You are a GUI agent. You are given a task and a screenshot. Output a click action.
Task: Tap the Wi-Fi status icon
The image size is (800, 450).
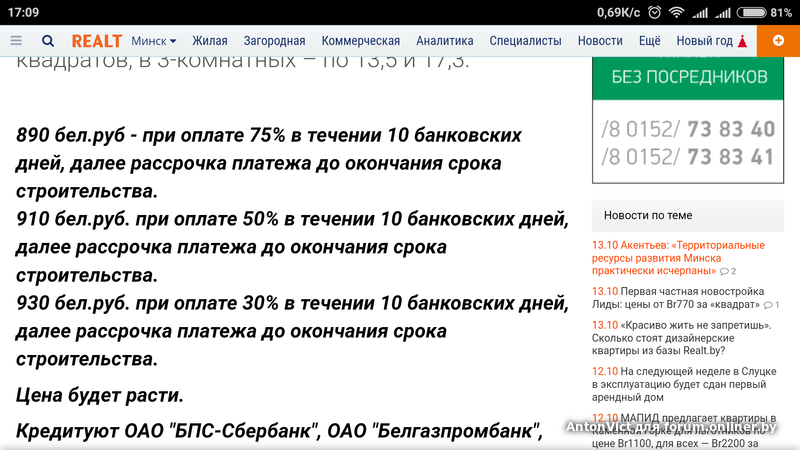(676, 12)
